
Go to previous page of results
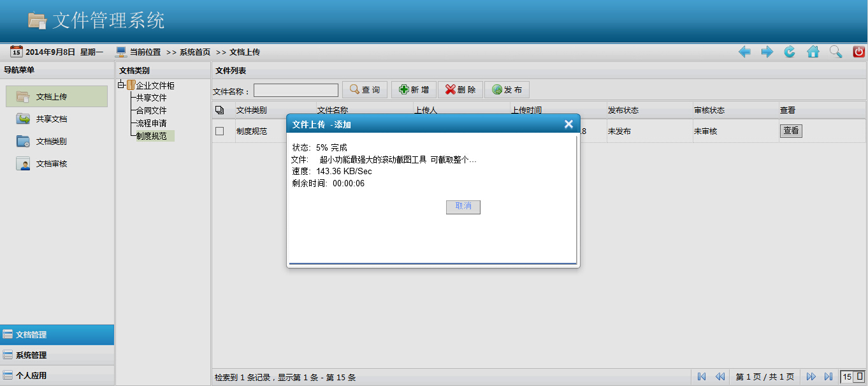click(x=720, y=376)
